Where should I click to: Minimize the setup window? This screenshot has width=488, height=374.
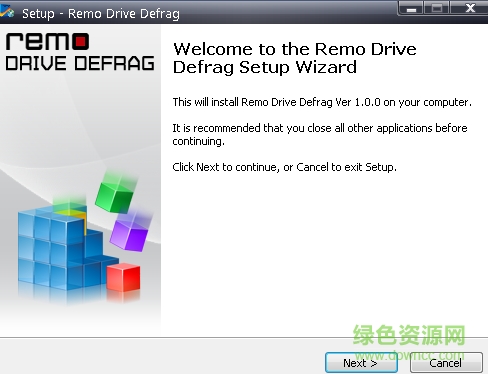coord(411,8)
